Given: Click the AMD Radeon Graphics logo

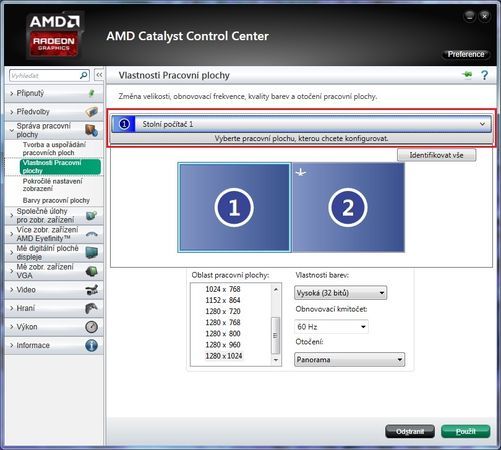Looking at the screenshot, I should pyautogui.click(x=54, y=35).
